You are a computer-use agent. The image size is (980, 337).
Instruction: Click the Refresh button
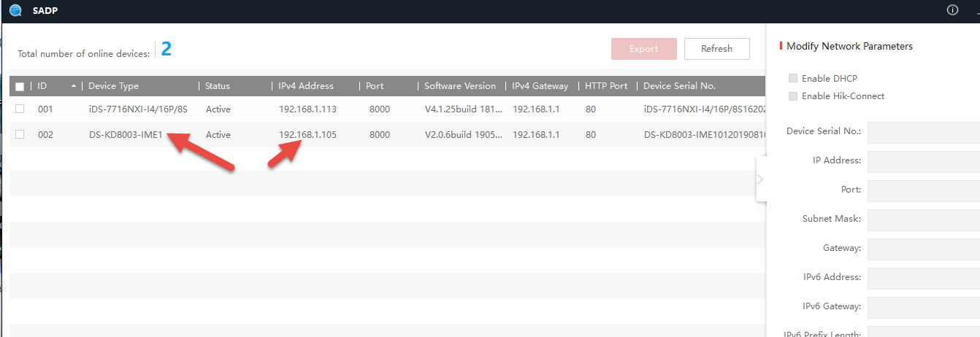tap(716, 49)
